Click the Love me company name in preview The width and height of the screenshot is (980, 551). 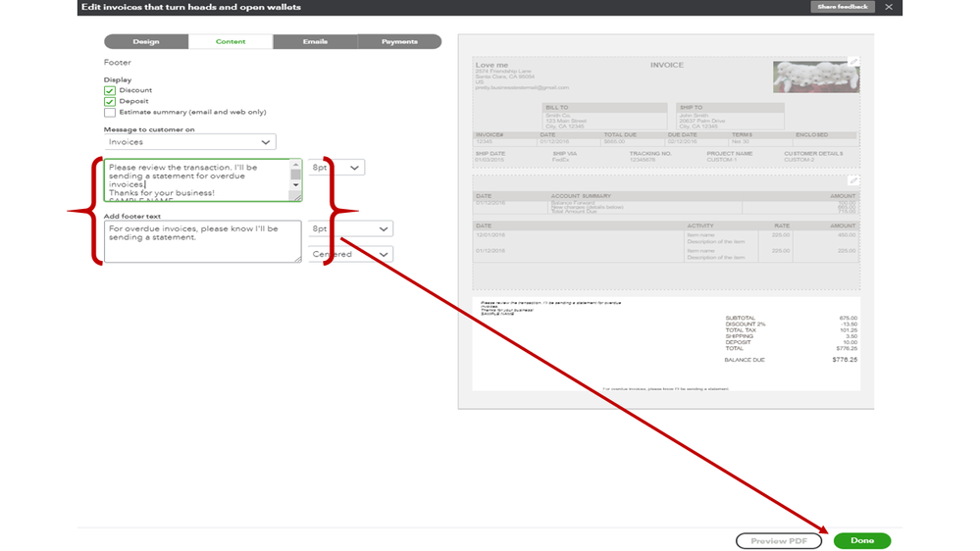(491, 65)
